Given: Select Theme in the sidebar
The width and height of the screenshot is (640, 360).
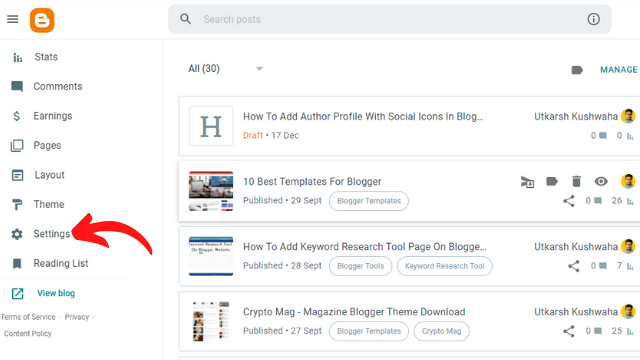Looking at the screenshot, I should [49, 204].
